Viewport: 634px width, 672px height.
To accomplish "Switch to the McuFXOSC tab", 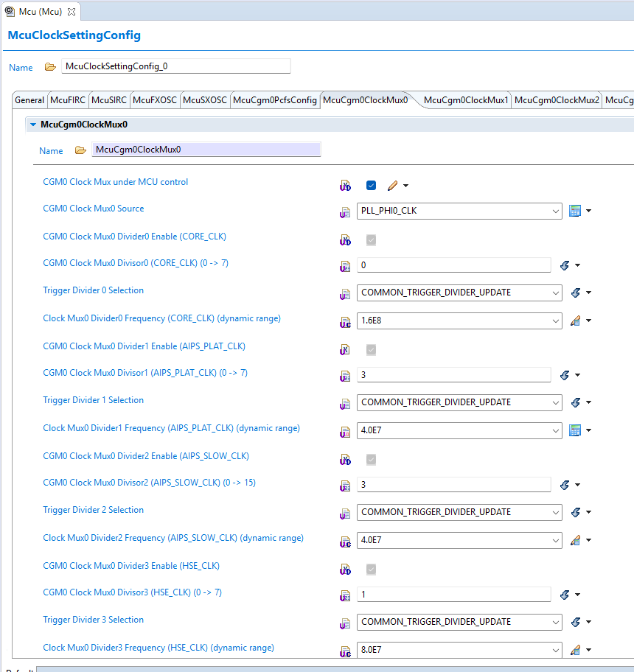I will point(155,100).
